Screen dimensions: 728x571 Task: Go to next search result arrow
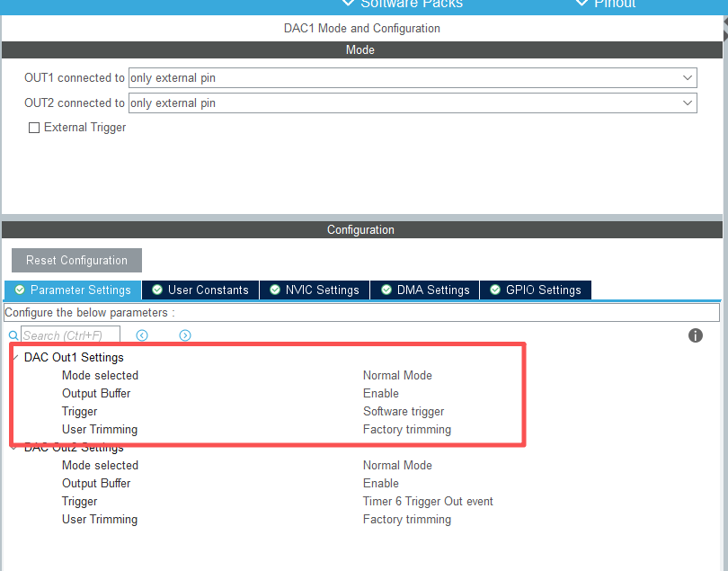tap(185, 335)
